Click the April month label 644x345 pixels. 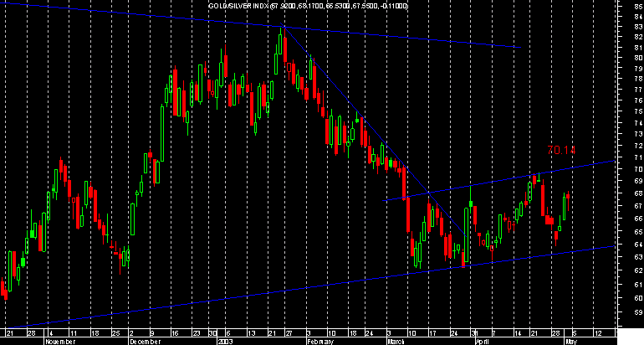482,342
